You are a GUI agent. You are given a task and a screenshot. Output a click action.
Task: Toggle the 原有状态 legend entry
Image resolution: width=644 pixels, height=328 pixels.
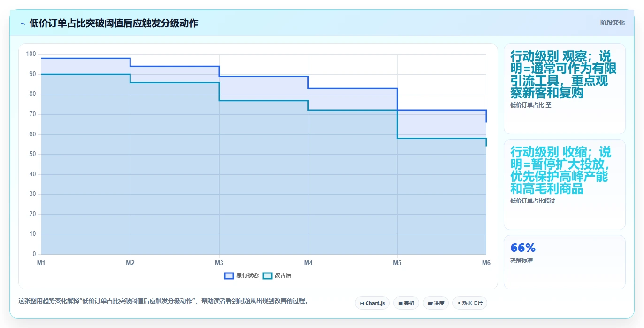click(x=241, y=275)
